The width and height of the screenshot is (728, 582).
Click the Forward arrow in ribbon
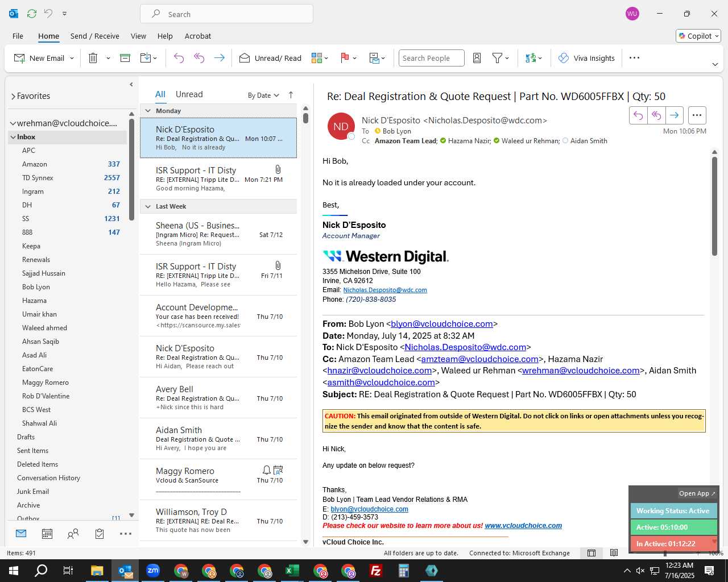pos(219,58)
